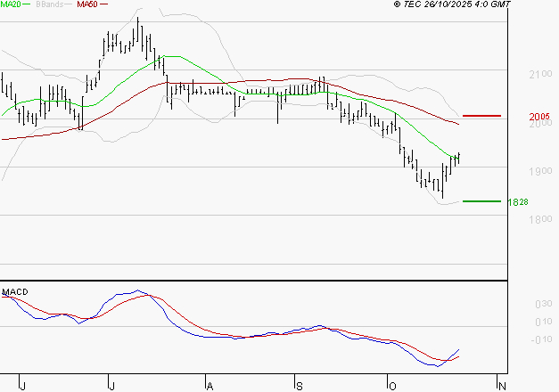Click the red 2005 resistance value
Image resolution: width=559 pixels, height=392 pixels.
(539, 117)
